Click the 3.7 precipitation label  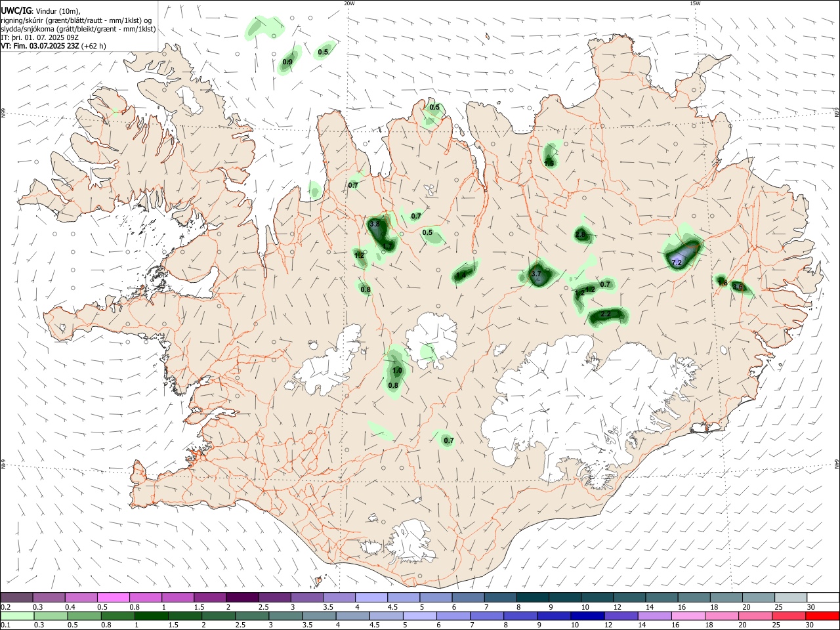tap(536, 274)
